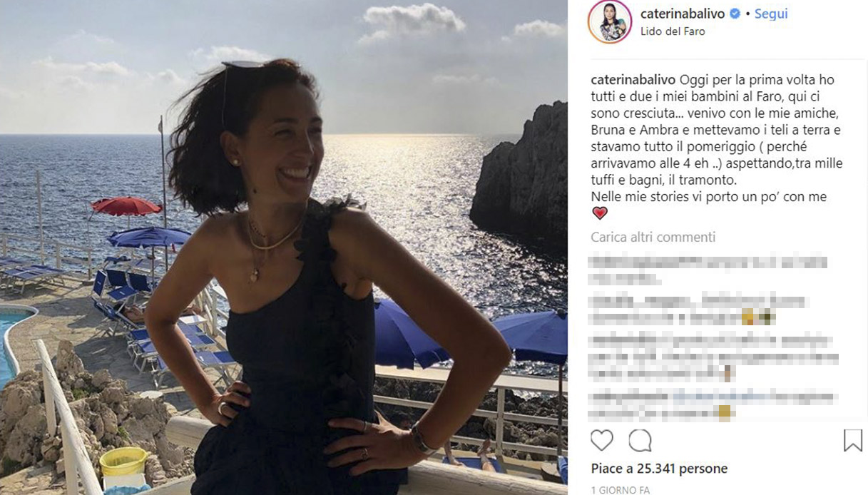Follow the account via Segui
868x495 pixels.
pyautogui.click(x=771, y=14)
